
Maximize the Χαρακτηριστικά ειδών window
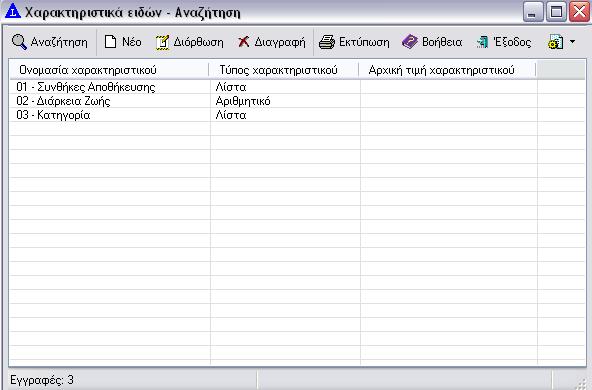556,12
